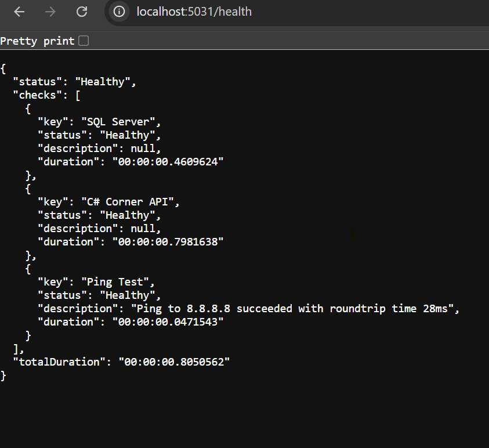Reload the health check page
Screen dimensions: 489x448
coord(81,12)
